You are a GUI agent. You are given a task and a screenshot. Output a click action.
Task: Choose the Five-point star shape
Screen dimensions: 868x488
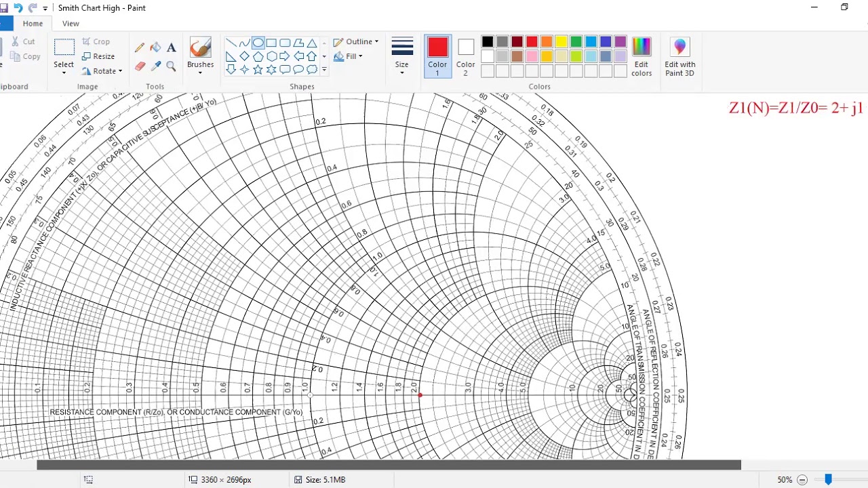(x=258, y=70)
